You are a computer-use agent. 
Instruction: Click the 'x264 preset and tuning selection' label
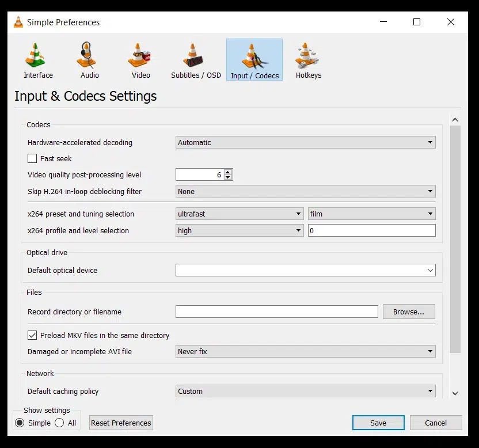tap(81, 214)
